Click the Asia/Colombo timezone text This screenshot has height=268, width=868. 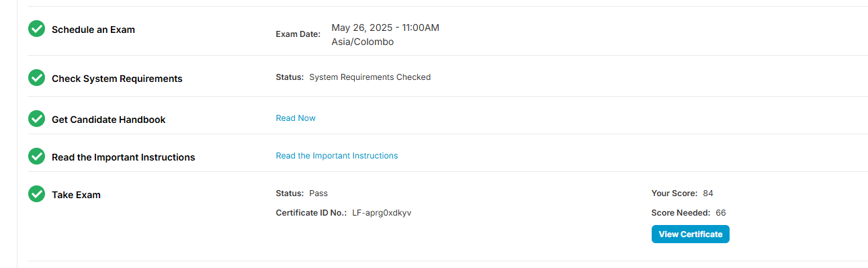[x=363, y=42]
